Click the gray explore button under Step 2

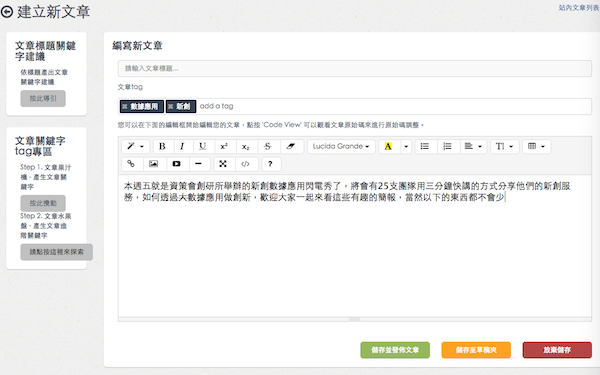click(57, 252)
